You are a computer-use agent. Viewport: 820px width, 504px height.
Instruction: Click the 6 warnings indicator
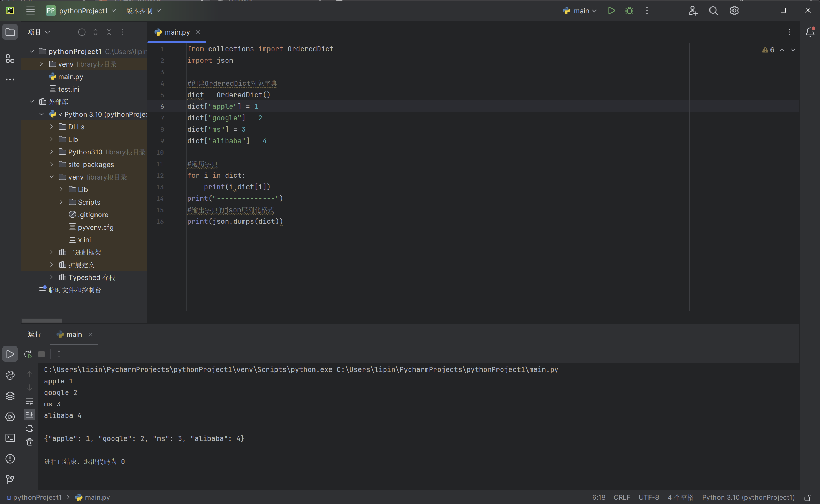pos(768,50)
